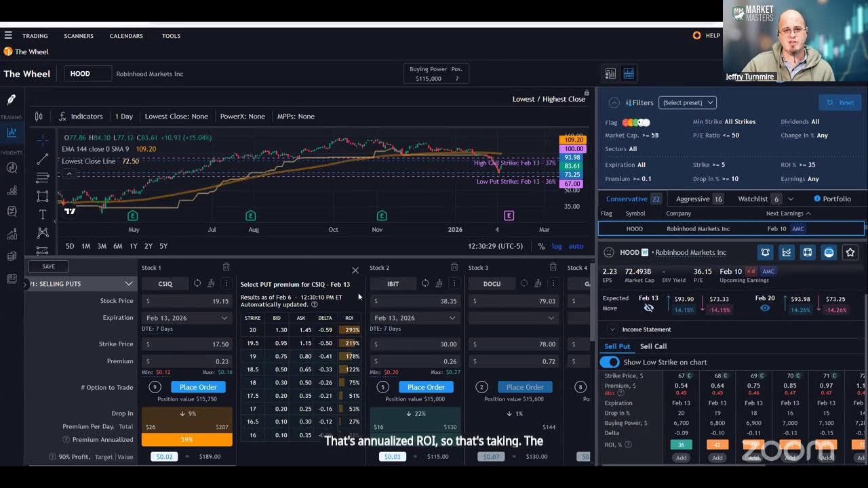Open the HOOD lifebuoy icon button
Viewport: 868px width, 488px height.
click(x=808, y=252)
